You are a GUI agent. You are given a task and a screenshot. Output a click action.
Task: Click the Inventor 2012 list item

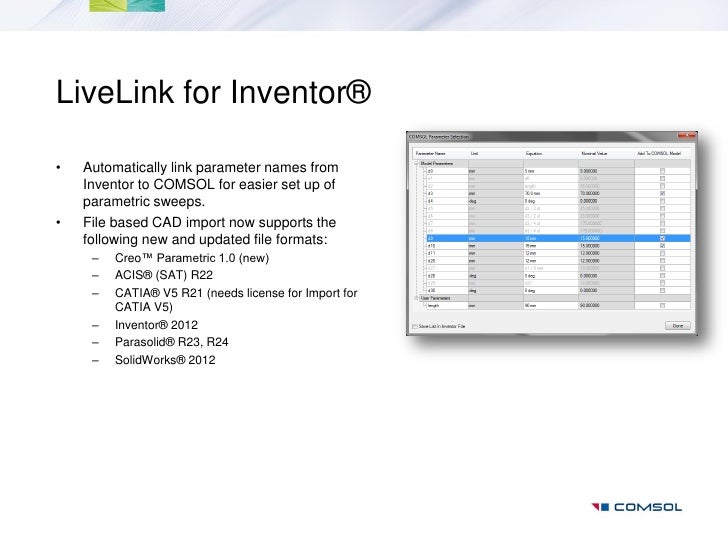click(156, 325)
